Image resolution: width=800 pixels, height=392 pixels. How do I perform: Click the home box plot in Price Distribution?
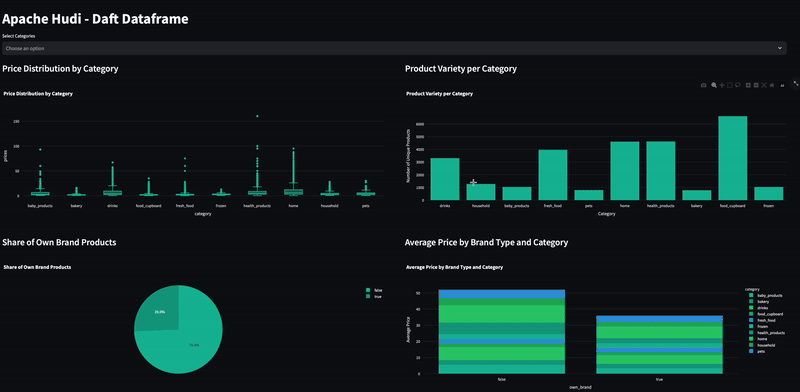pos(293,192)
